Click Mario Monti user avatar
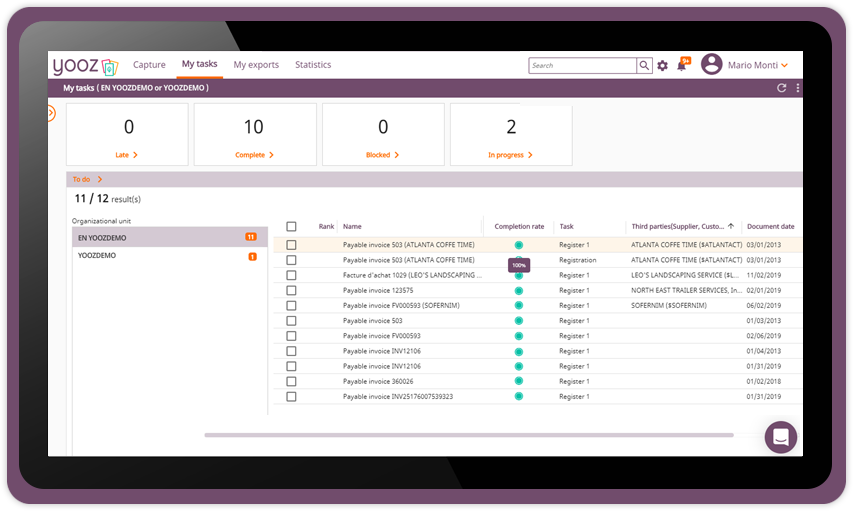The height and width of the screenshot is (511, 853). pos(711,64)
